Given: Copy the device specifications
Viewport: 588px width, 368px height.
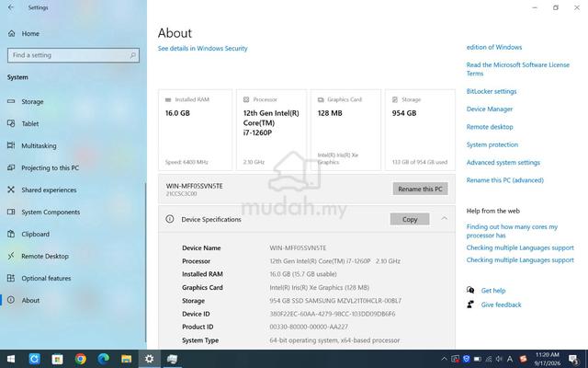Looking at the screenshot, I should [410, 219].
